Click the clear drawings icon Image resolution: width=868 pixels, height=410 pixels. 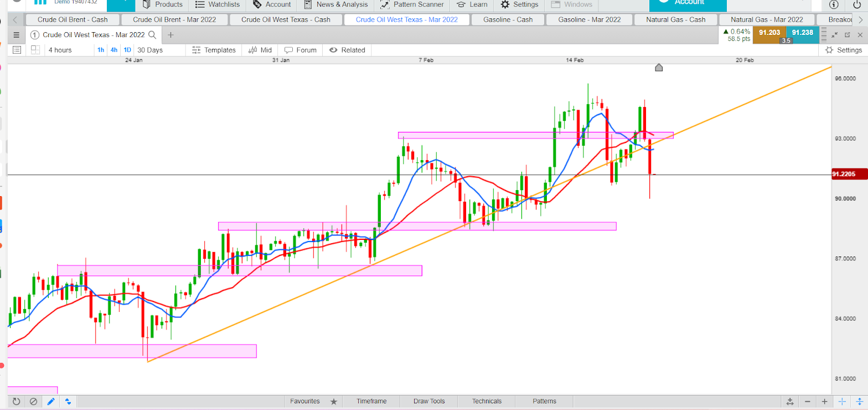click(x=34, y=402)
